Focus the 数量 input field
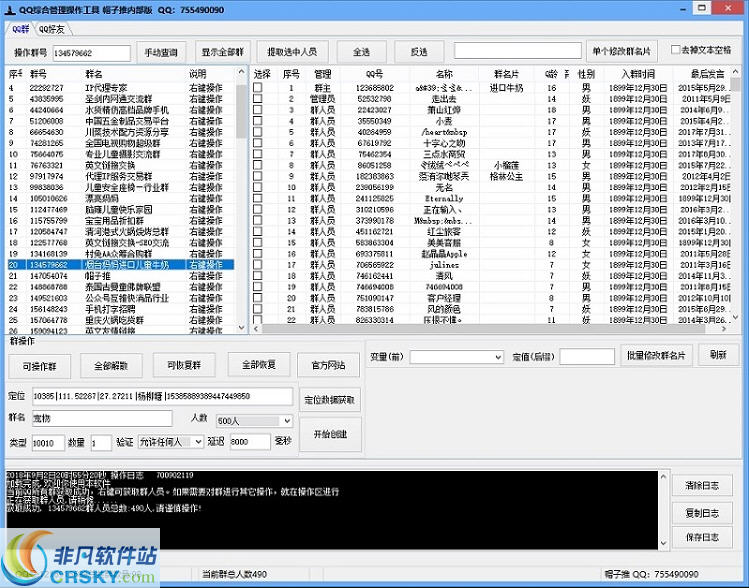This screenshot has height=588, width=749. 101,443
